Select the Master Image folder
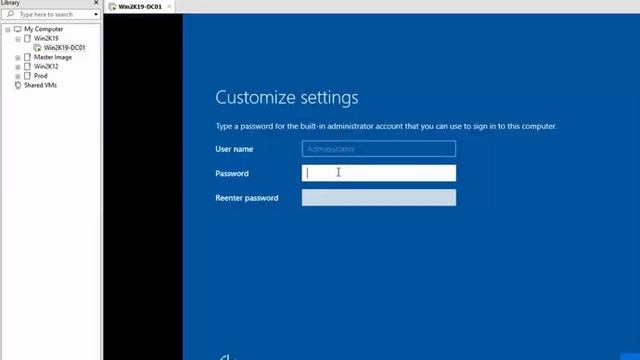640x360 pixels. point(53,57)
